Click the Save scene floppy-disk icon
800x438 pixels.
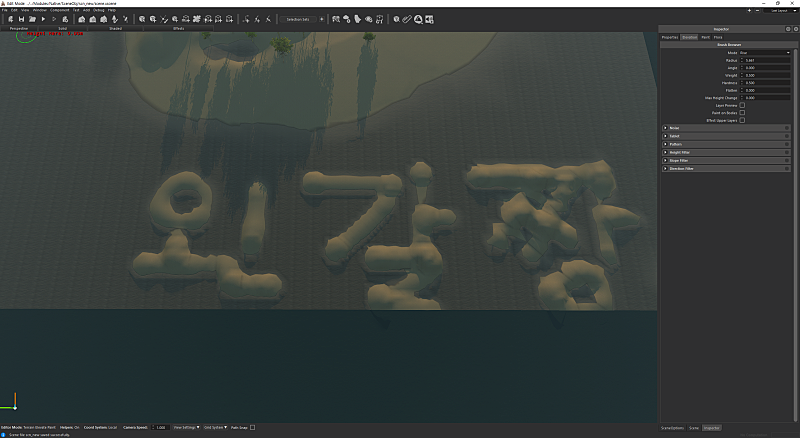pyautogui.click(x=21, y=19)
